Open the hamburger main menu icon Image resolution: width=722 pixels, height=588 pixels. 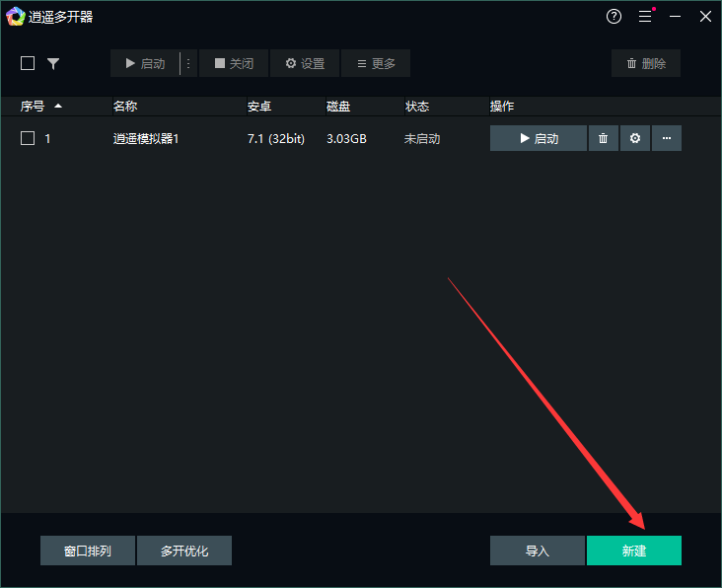pos(645,17)
